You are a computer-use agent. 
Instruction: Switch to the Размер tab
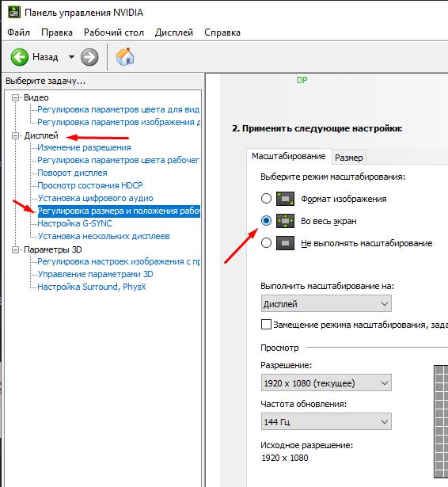coord(348,158)
